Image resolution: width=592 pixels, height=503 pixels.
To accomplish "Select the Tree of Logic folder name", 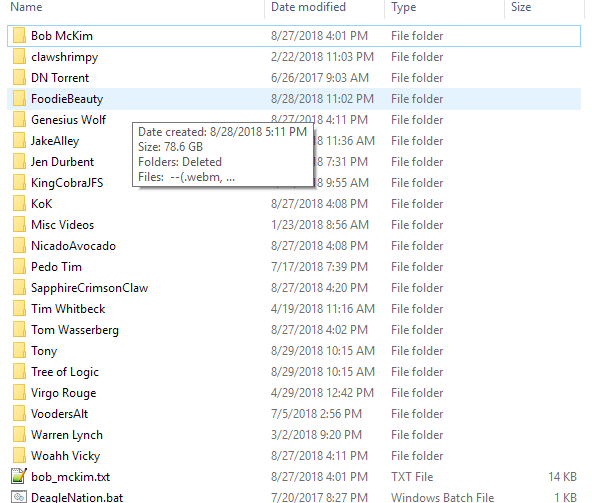I will 65,372.
